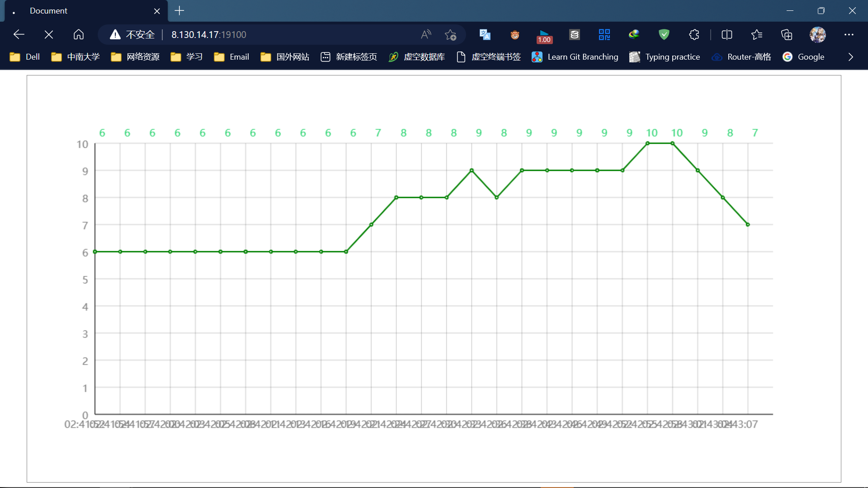868x488 pixels.
Task: Expand the bookmarks overflow chevron
Action: point(851,57)
